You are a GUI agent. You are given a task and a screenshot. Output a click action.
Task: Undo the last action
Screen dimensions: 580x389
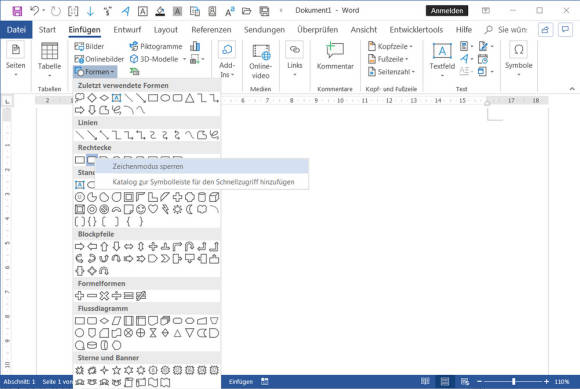34,11
